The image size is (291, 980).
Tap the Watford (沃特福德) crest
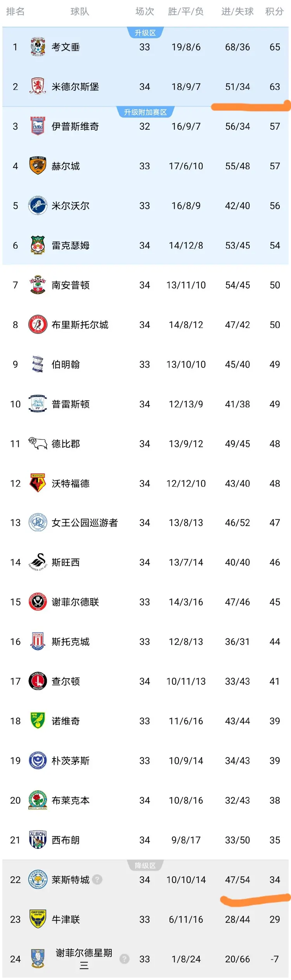[x=38, y=483]
